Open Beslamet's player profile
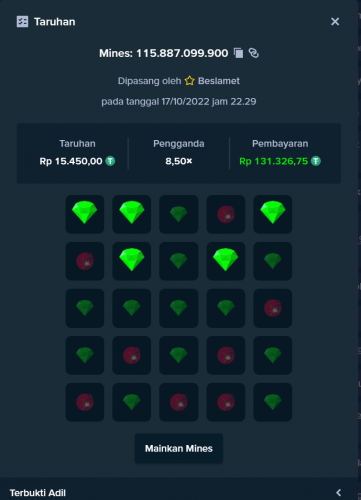Viewport: 361px width, 500px height. (x=219, y=81)
